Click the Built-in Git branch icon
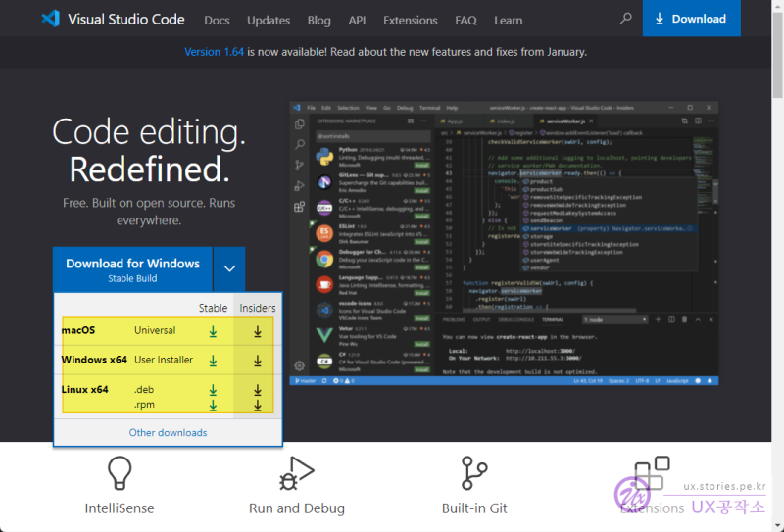Screen dimensions: 784x532 474,473
